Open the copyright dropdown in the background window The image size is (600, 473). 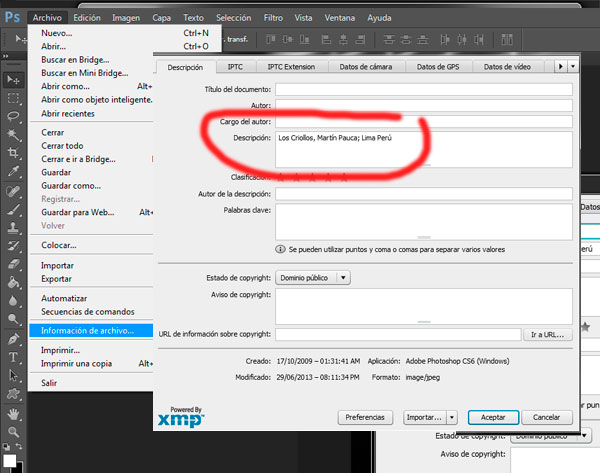pos(584,436)
